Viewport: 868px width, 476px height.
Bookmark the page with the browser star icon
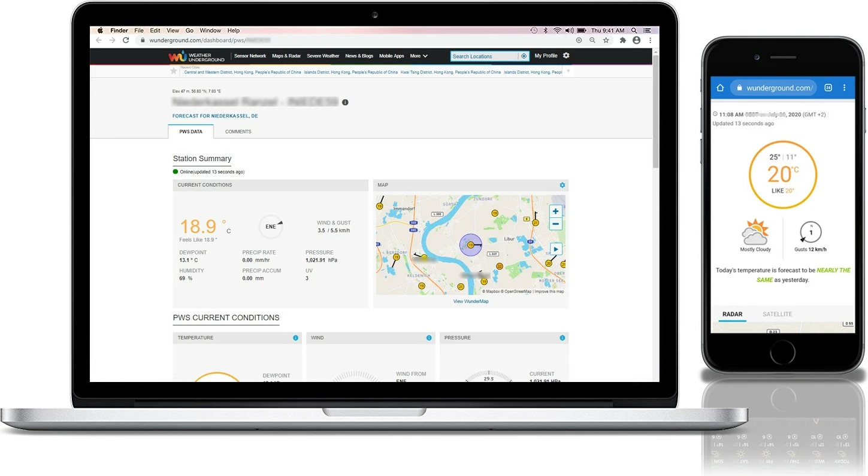tap(606, 40)
